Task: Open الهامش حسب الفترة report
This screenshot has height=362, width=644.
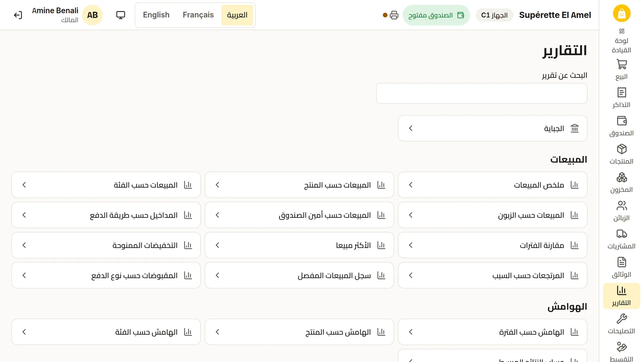Action: pyautogui.click(x=493, y=332)
